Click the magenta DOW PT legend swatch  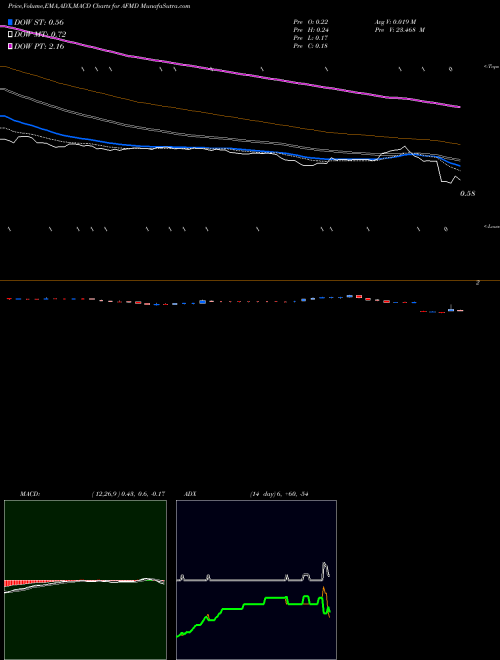coord(10,46)
